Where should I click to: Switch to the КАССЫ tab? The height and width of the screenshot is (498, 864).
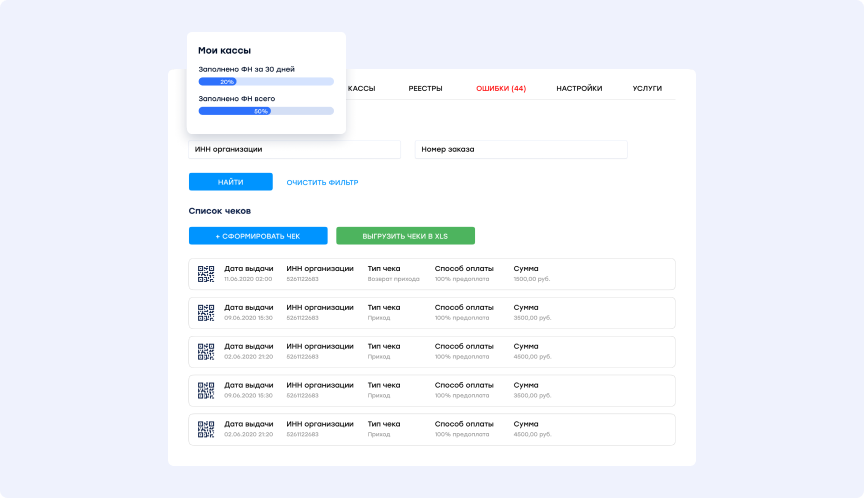click(361, 89)
